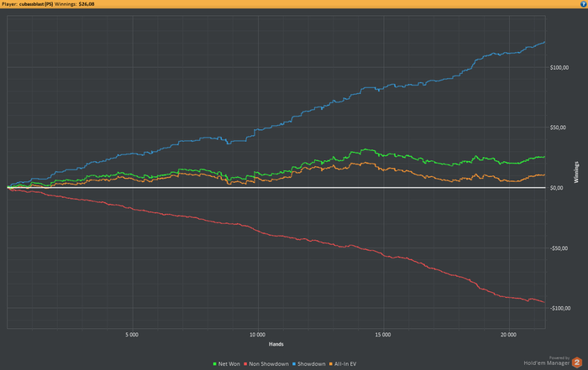Click the orange All-In EV color square
588x370 pixels.
coord(331,364)
